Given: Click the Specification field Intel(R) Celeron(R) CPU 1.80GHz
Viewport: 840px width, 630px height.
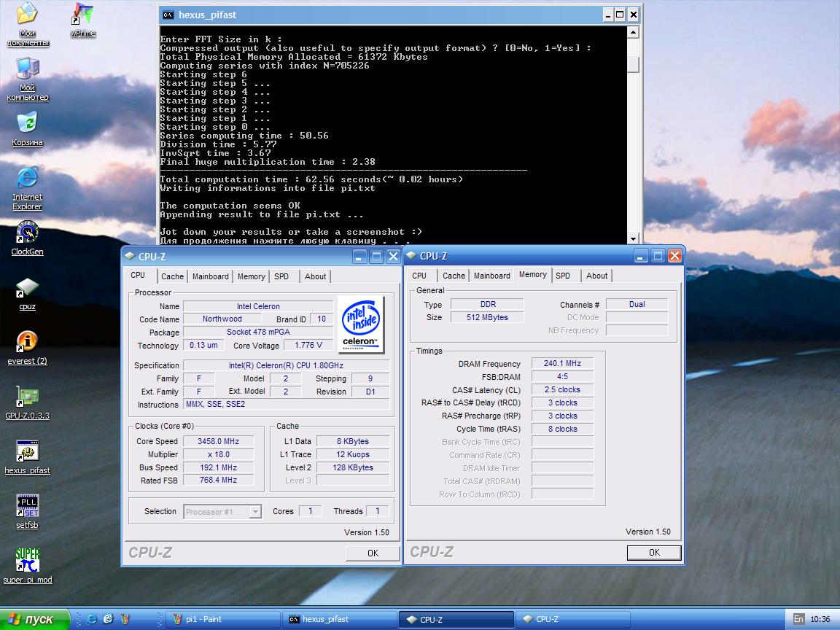Looking at the screenshot, I should click(286, 365).
